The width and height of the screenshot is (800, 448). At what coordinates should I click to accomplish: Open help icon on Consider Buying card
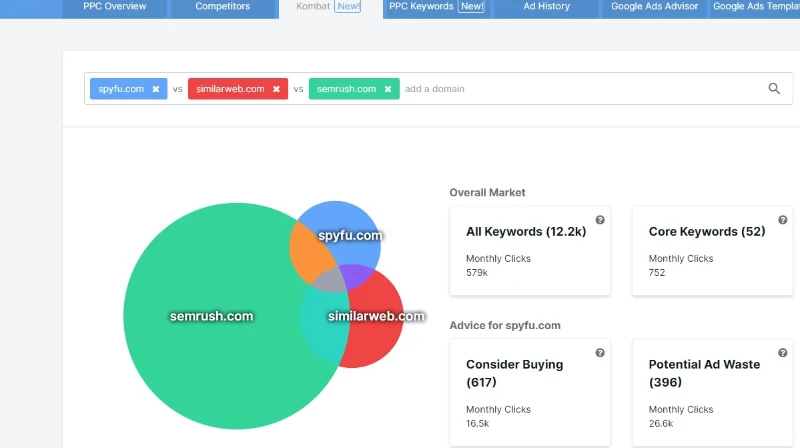600,353
